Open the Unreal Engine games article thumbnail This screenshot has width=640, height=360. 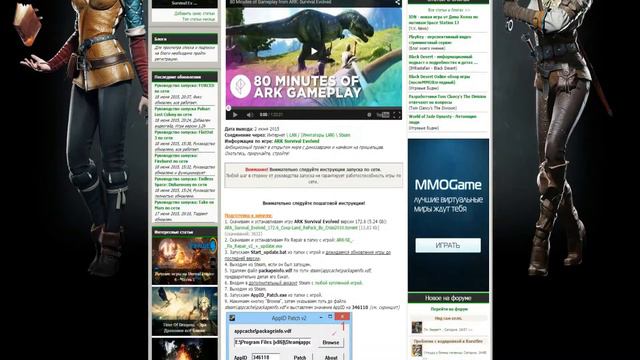tap(185, 261)
